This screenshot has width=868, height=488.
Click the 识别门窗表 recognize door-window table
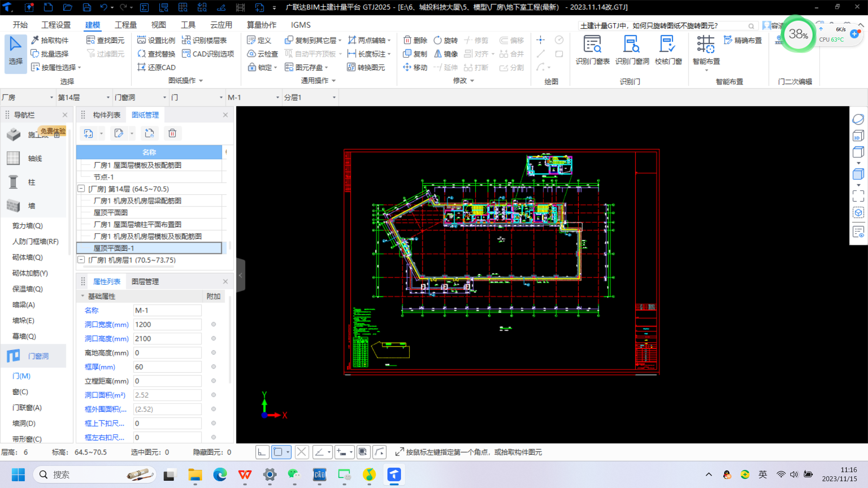click(x=592, y=50)
